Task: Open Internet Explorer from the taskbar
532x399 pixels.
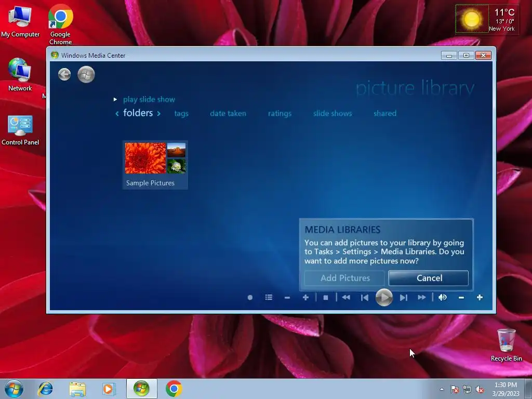Action: coord(46,389)
